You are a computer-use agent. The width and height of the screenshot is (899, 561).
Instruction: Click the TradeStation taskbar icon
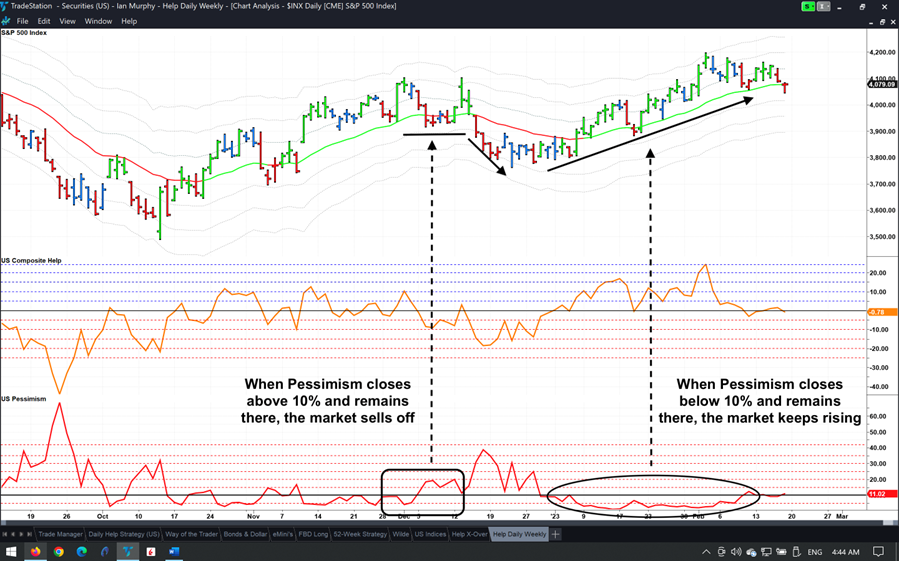[128, 551]
